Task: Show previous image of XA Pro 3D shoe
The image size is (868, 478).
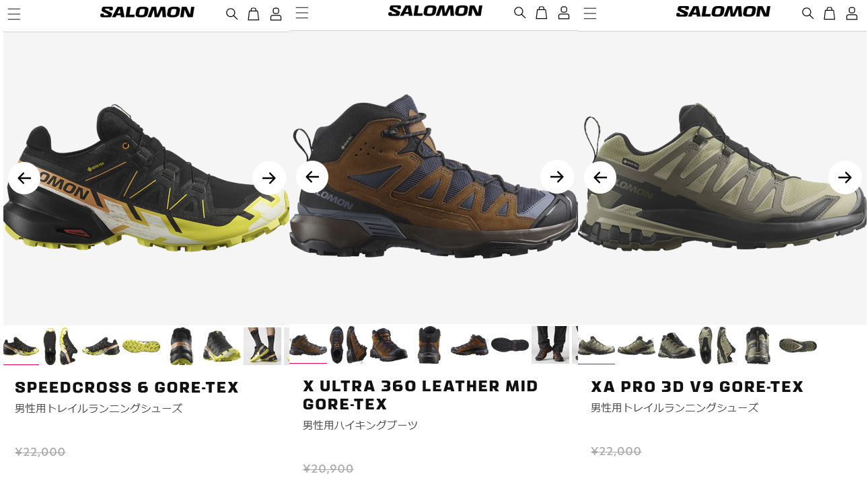Action: pos(600,177)
